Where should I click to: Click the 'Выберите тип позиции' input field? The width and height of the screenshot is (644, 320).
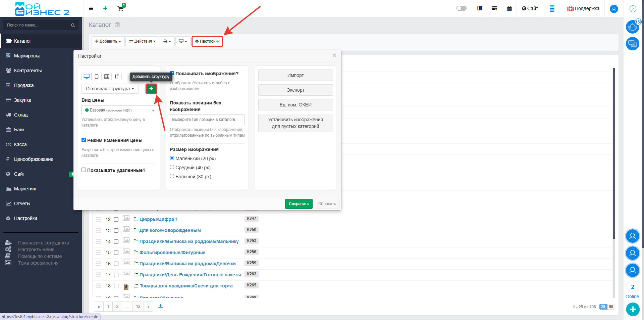pyautogui.click(x=207, y=120)
